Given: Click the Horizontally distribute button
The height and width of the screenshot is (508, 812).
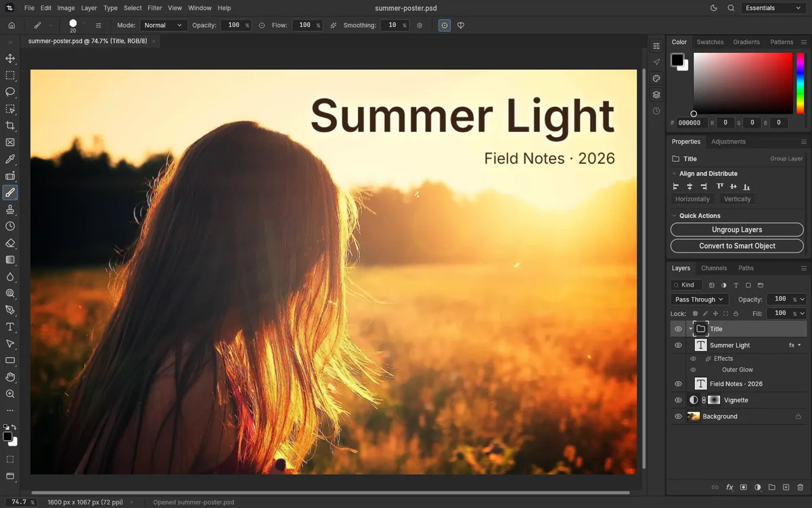Looking at the screenshot, I should tap(692, 199).
